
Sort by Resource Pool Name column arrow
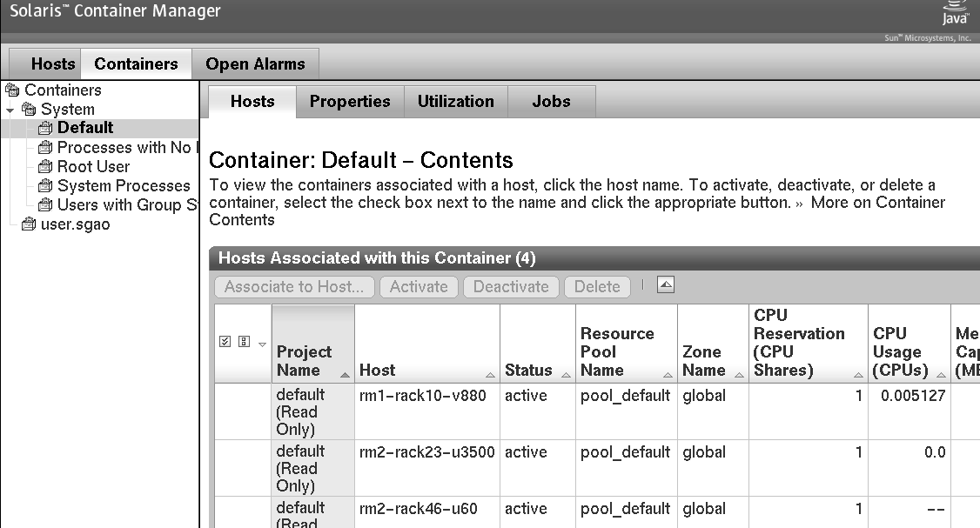pyautogui.click(x=668, y=375)
